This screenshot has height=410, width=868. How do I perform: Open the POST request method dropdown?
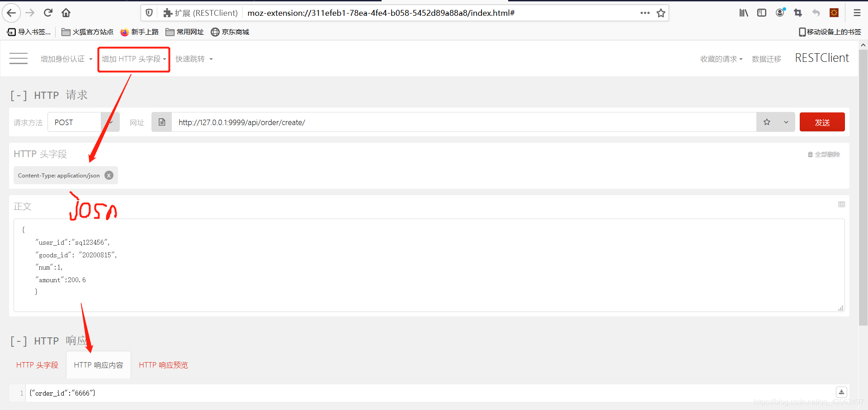pos(84,122)
